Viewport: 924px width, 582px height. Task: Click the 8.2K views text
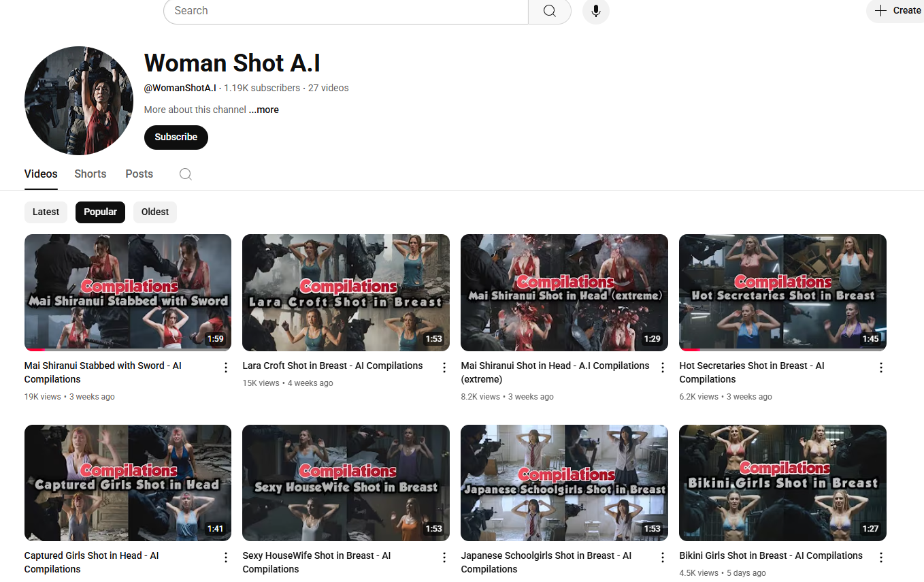(x=480, y=397)
